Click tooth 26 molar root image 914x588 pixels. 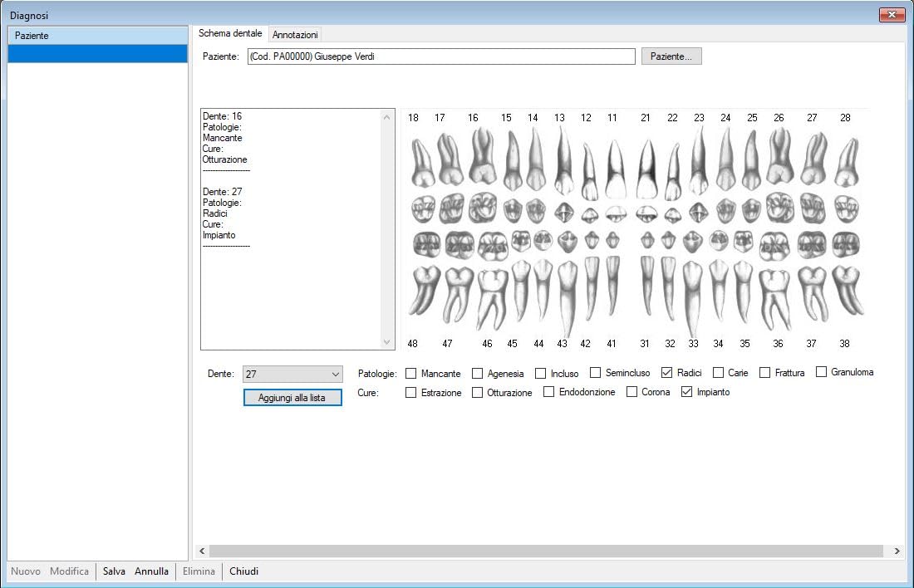[780, 156]
